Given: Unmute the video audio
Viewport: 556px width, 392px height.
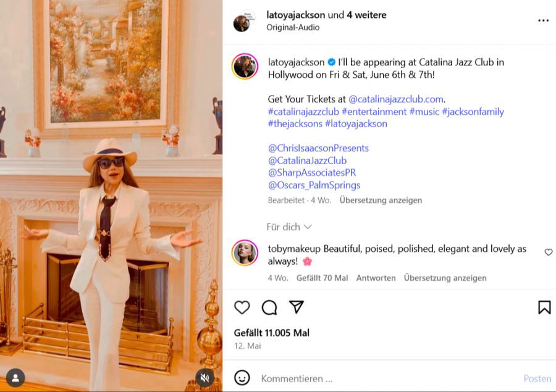Looking at the screenshot, I should pos(204,378).
